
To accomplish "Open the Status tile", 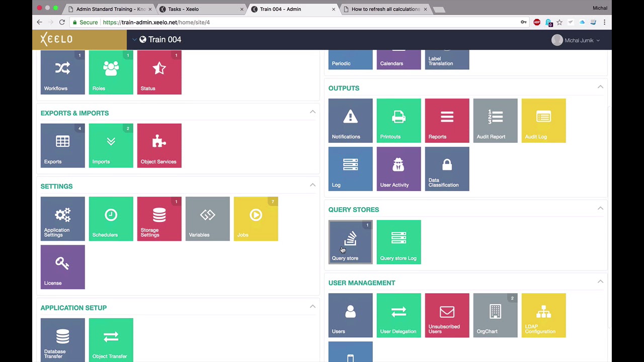I will click(159, 72).
